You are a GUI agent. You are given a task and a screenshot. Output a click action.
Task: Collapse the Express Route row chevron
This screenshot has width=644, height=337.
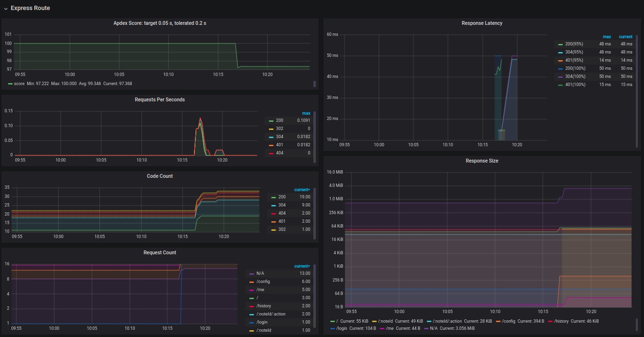click(x=6, y=9)
